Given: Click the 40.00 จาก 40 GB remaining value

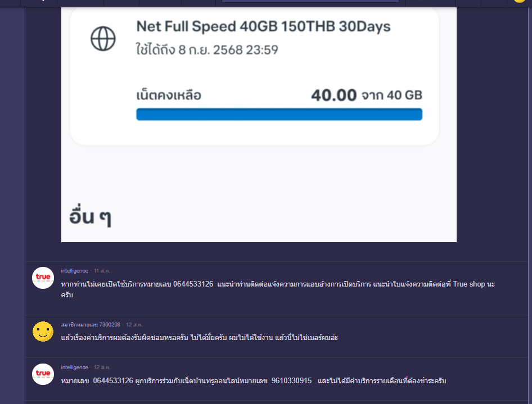Looking at the screenshot, I should [x=367, y=95].
